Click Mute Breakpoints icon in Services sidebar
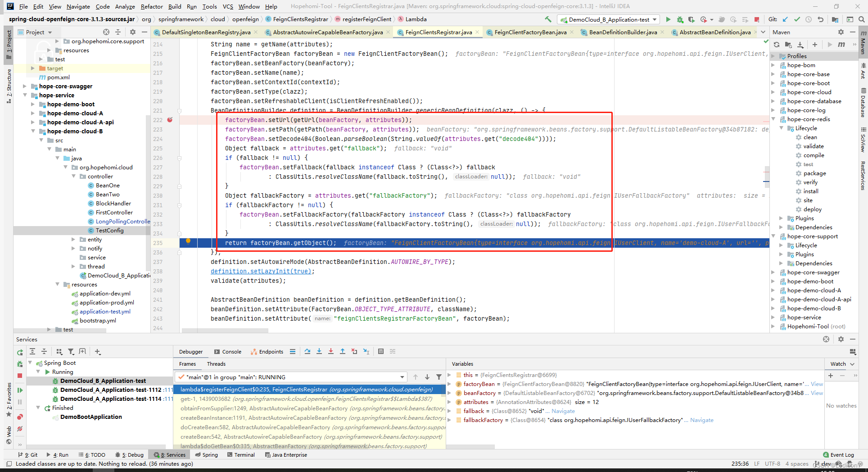Screen dimensions: 868x472 tap(20, 429)
